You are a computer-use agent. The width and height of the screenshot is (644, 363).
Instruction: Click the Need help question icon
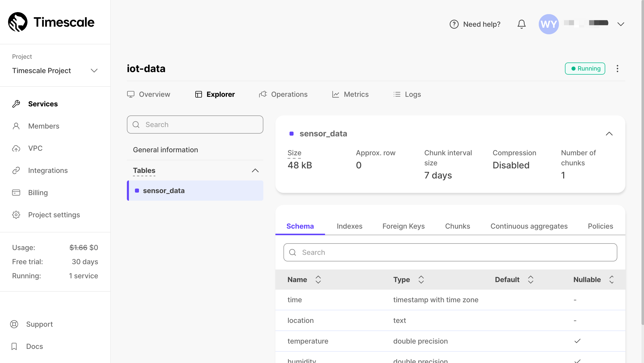click(454, 24)
